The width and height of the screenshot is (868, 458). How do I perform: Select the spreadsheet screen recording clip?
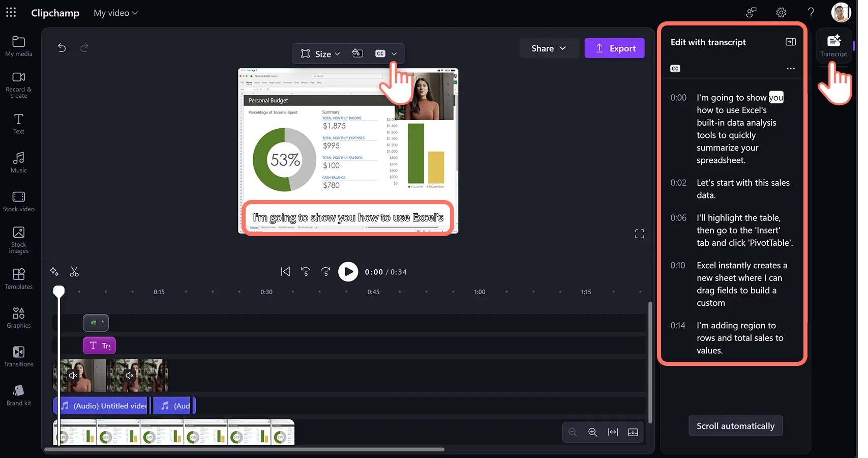click(174, 432)
